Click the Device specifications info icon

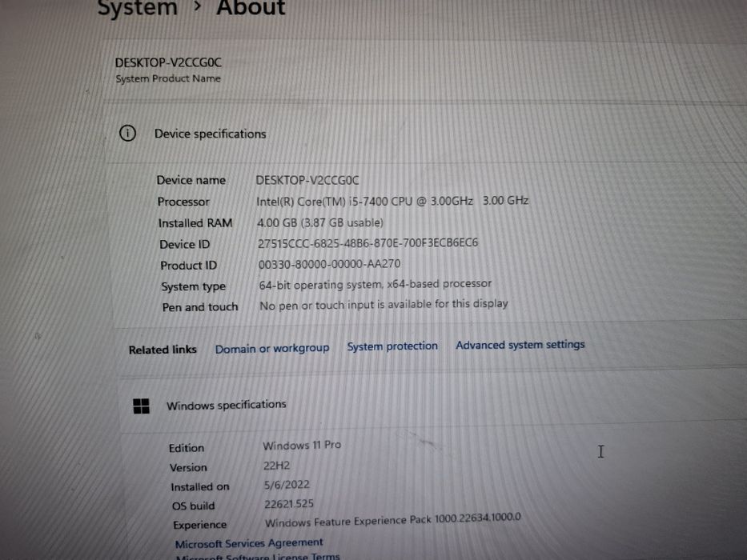pos(127,134)
